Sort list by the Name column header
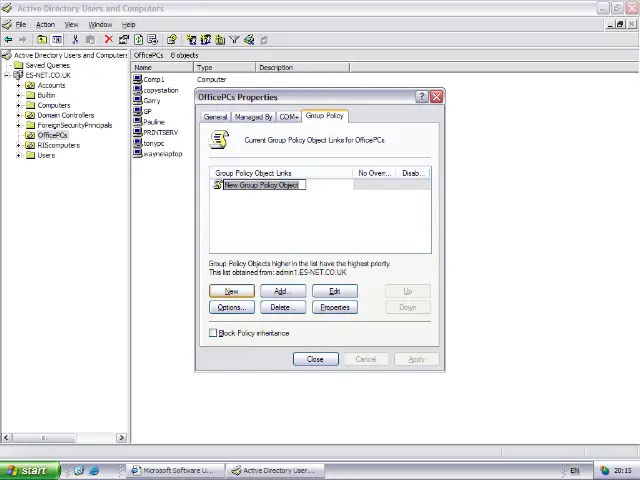The image size is (640, 480). [x=162, y=67]
